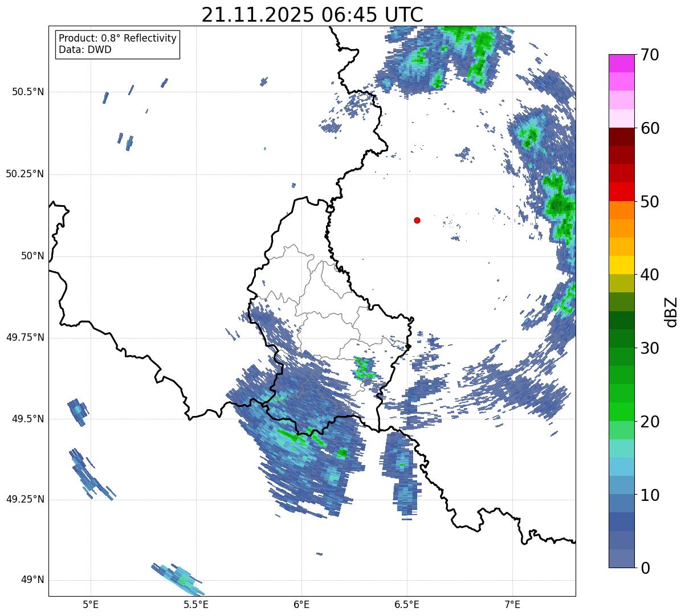Click the 6°E longitude label

coord(301,605)
